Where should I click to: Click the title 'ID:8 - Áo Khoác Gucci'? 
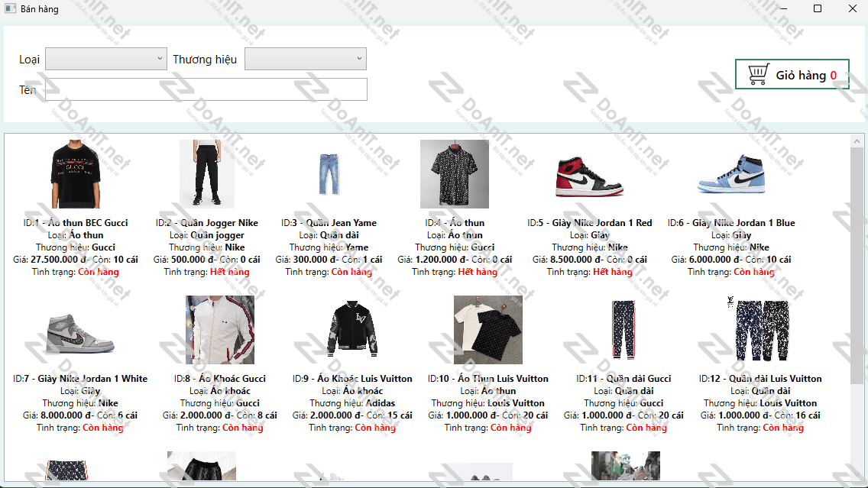point(220,379)
